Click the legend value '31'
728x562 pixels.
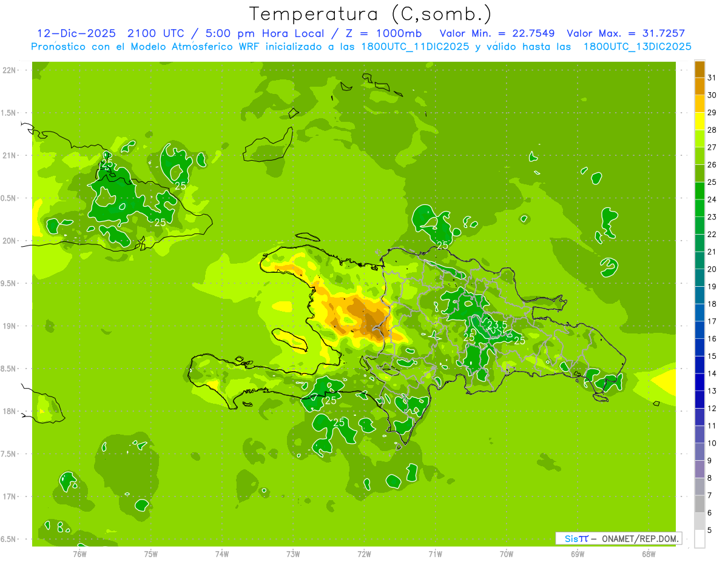coord(712,78)
